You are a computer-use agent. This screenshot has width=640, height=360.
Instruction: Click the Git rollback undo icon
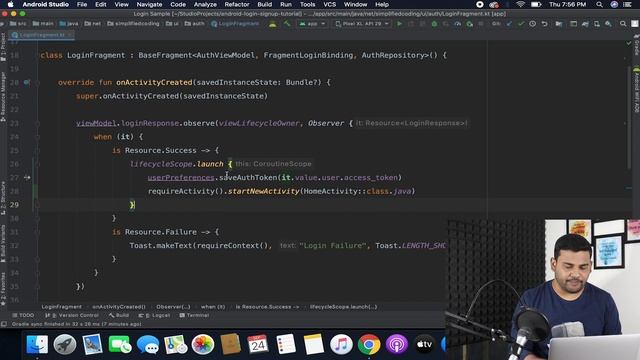click(x=544, y=24)
